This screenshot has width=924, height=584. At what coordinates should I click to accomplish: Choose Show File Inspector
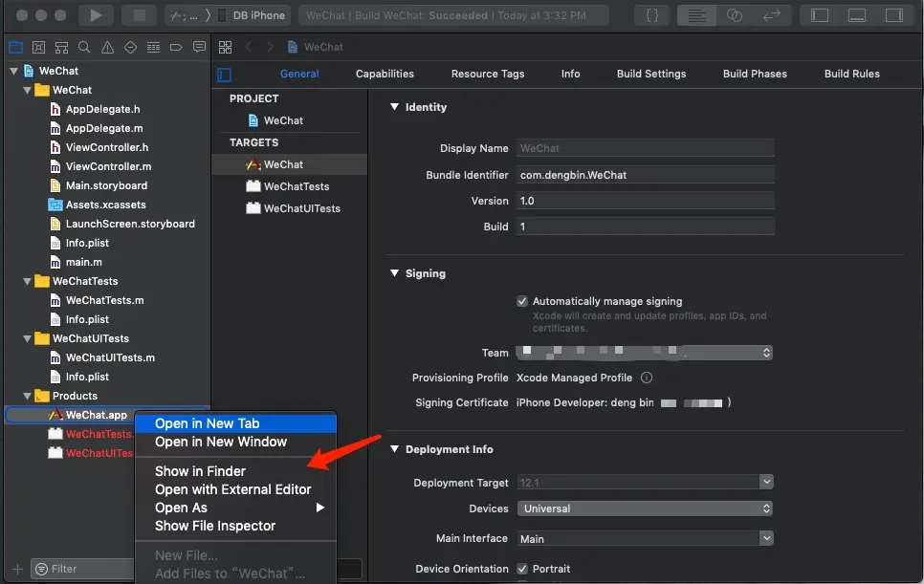[235, 526]
